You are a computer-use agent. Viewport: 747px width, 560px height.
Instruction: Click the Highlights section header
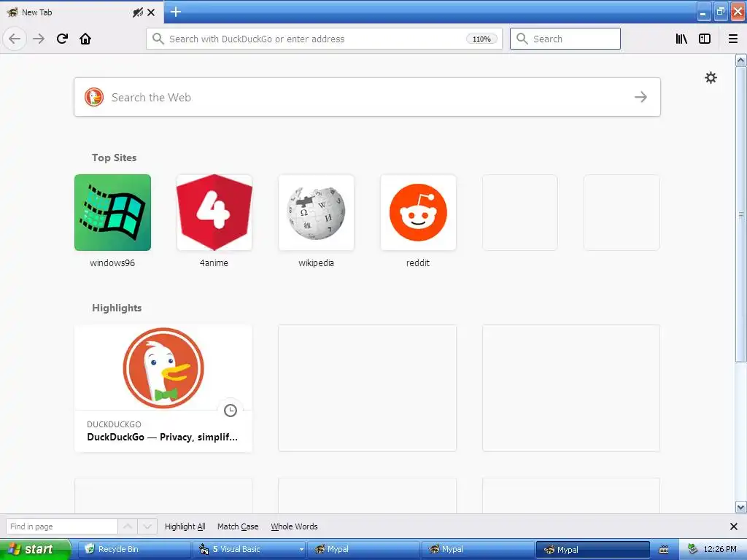click(117, 308)
